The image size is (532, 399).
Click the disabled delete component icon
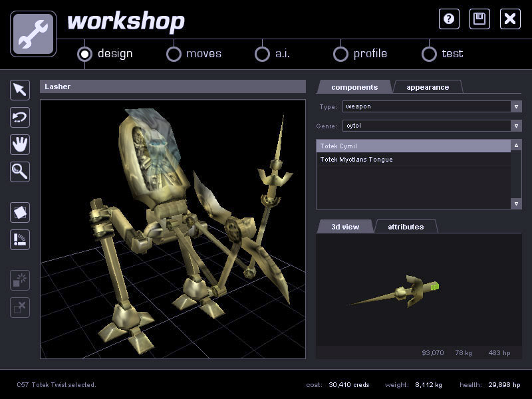pos(20,307)
